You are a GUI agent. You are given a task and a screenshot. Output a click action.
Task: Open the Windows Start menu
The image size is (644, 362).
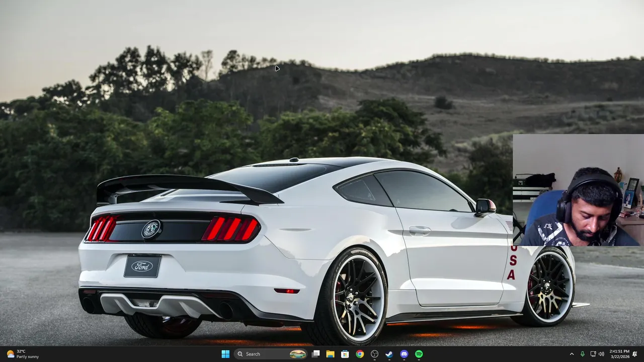(225, 354)
